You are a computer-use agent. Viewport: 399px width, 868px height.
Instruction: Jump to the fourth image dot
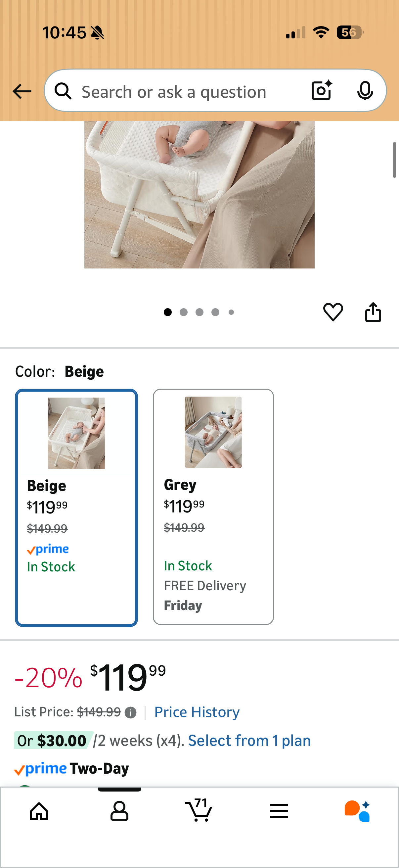click(x=215, y=313)
